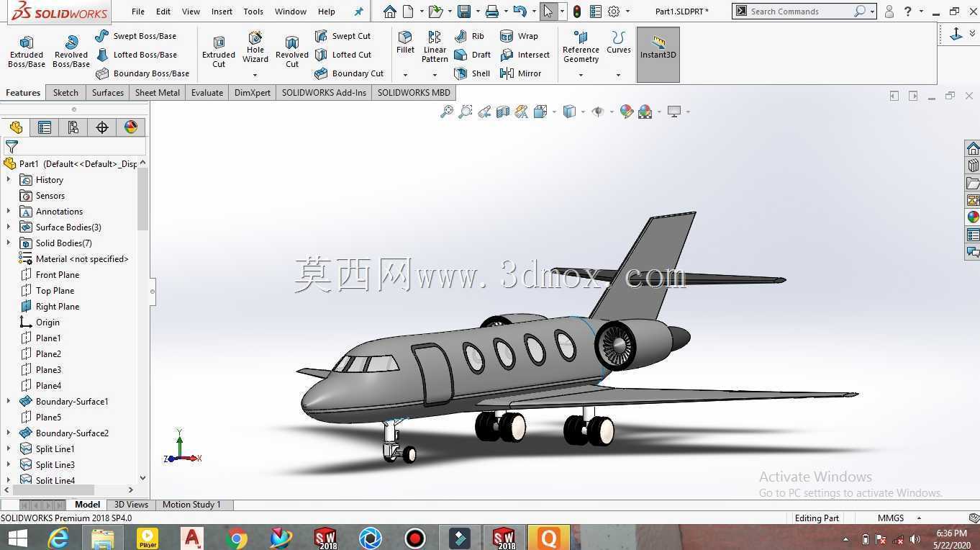The width and height of the screenshot is (980, 550).
Task: Select Top Plane in tree
Action: click(x=47, y=290)
